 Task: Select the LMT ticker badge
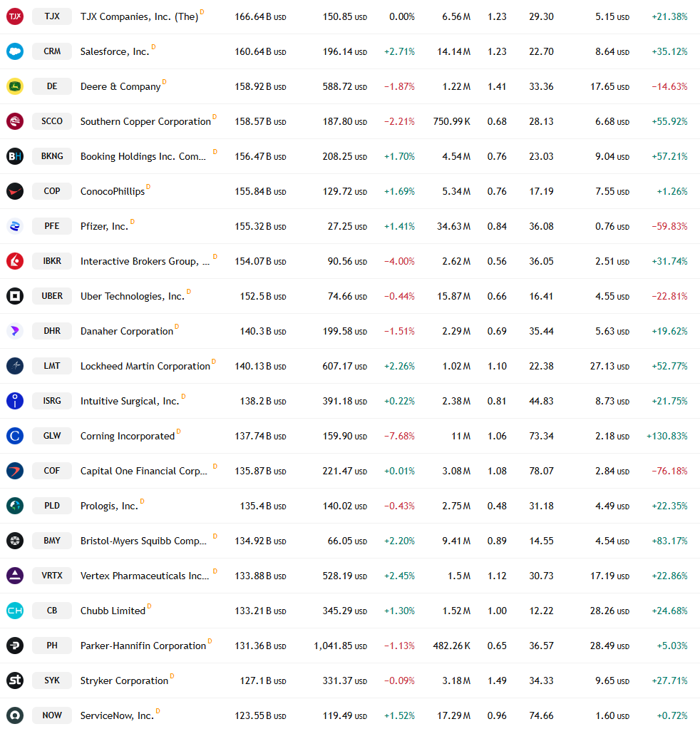click(x=52, y=366)
